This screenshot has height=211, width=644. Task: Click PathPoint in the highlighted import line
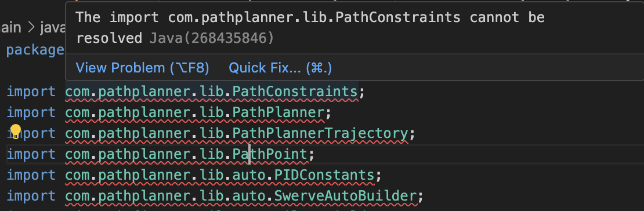click(x=270, y=154)
